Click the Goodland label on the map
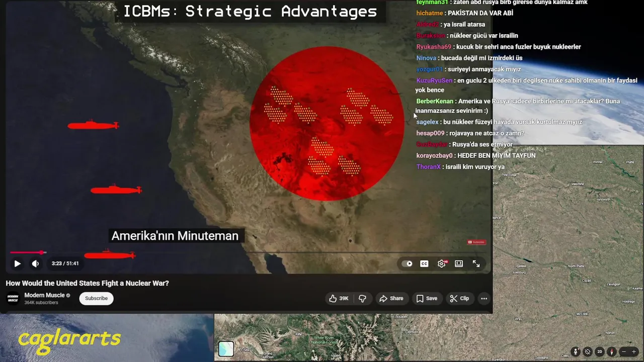 541,357
